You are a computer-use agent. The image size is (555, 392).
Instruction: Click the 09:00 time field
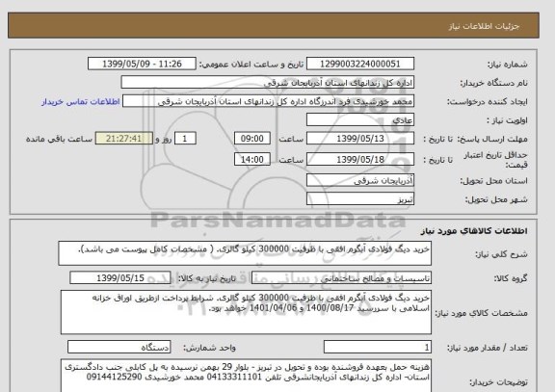click(252, 139)
